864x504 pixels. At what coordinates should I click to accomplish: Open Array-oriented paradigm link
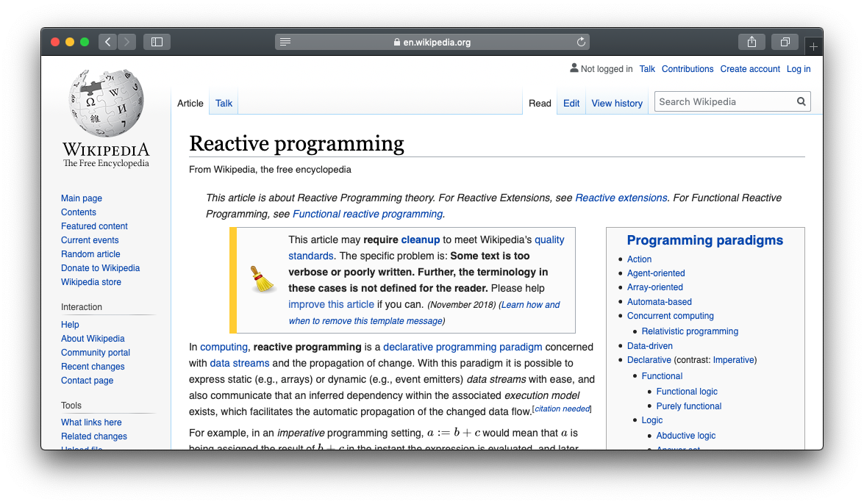(x=654, y=287)
